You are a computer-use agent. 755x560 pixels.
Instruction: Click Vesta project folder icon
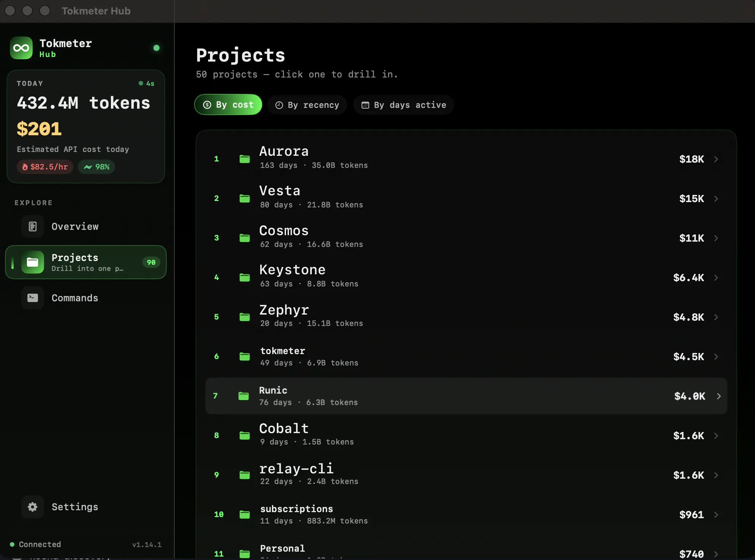245,198
